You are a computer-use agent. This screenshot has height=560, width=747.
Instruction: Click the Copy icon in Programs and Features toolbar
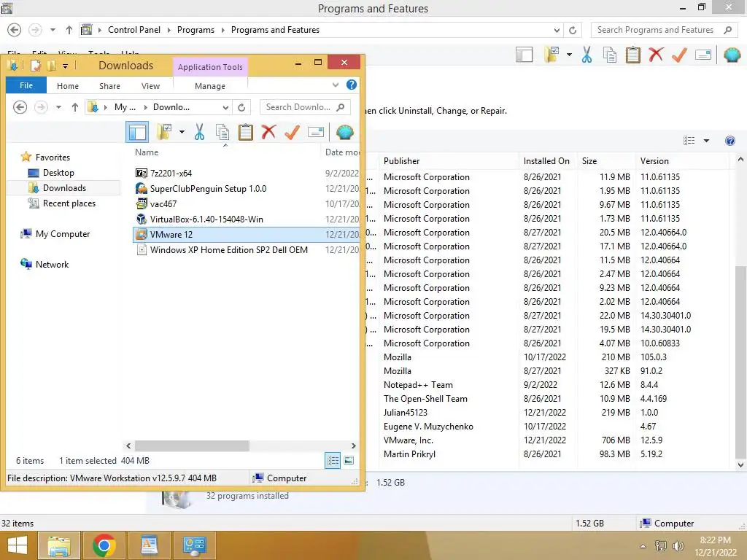[610, 55]
